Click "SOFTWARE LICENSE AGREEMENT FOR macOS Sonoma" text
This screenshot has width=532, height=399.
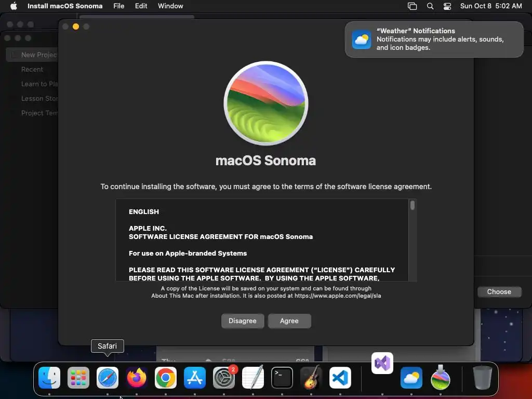coord(221,237)
